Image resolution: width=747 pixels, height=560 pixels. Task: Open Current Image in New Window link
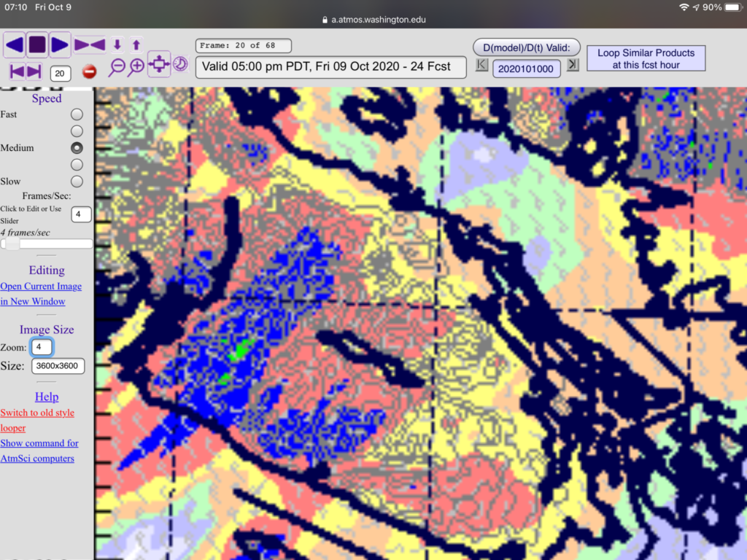tap(41, 294)
